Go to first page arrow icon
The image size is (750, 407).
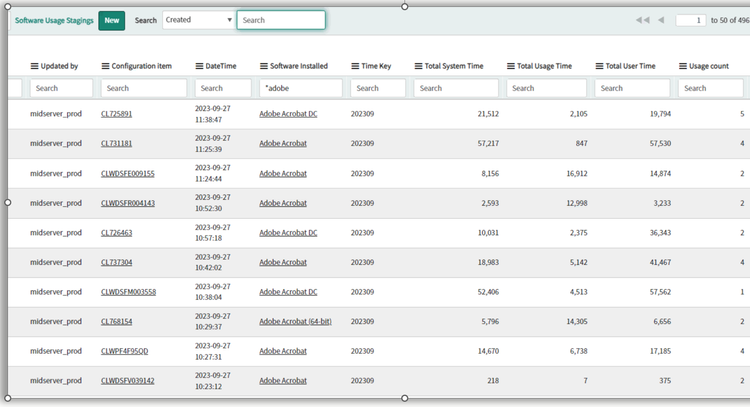[642, 20]
